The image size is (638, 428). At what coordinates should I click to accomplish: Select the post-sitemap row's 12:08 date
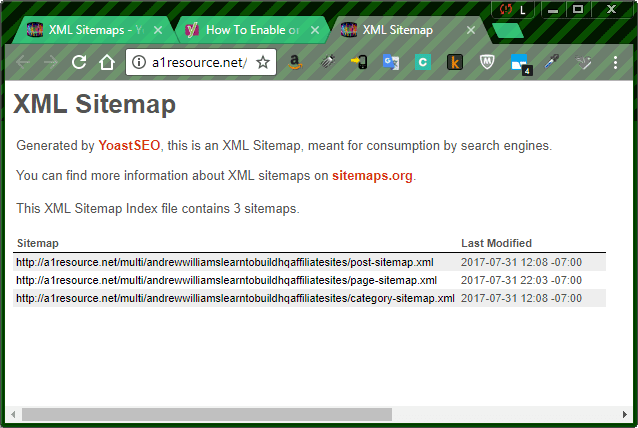(x=521, y=262)
